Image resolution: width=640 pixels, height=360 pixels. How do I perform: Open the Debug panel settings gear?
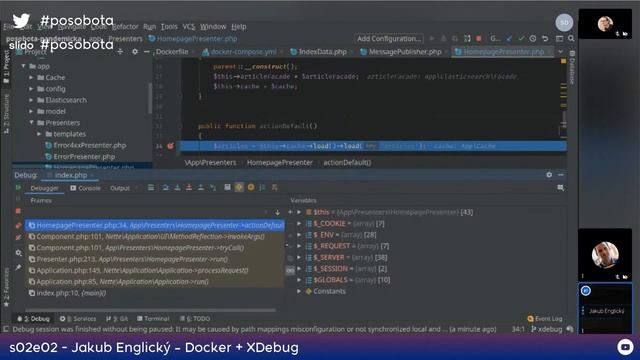tap(549, 175)
